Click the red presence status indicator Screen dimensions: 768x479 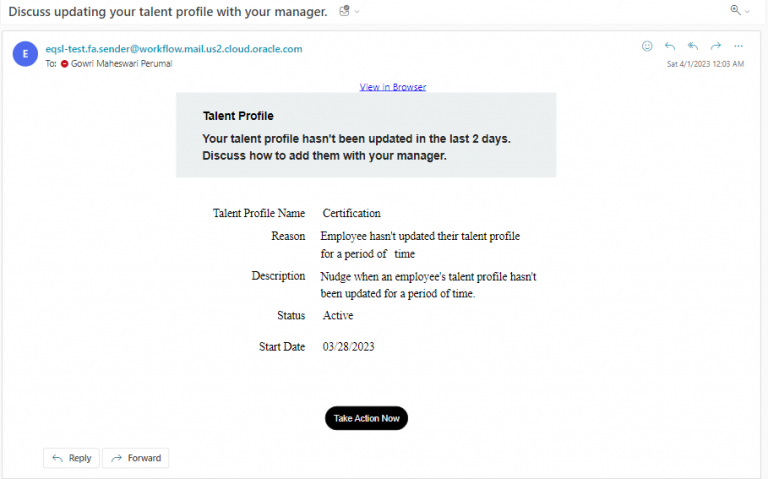point(64,64)
